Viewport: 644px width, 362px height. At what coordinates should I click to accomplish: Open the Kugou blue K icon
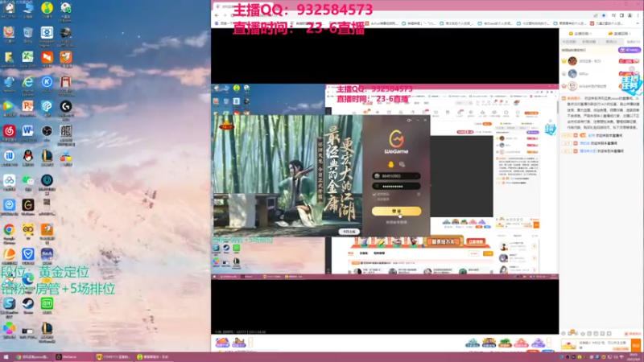pos(47,82)
